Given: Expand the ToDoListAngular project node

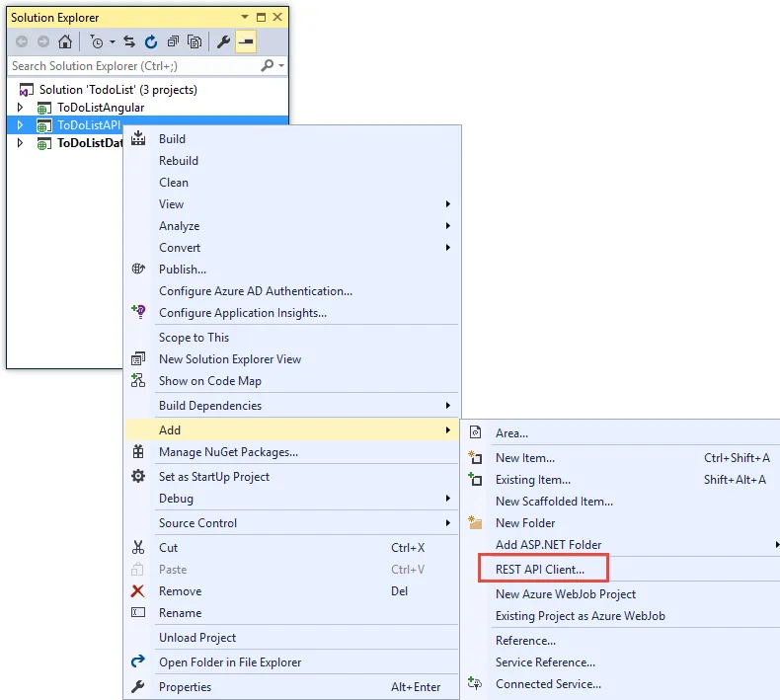Looking at the screenshot, I should coord(20,107).
